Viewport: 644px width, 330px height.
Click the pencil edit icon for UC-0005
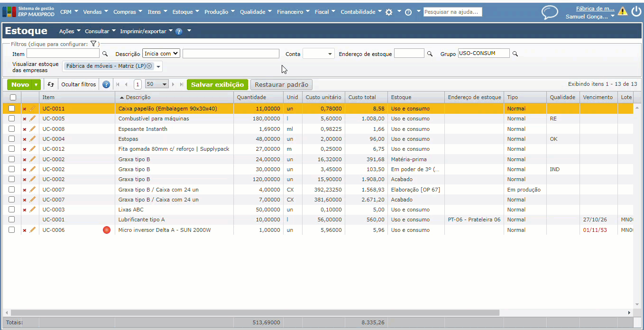click(x=33, y=119)
